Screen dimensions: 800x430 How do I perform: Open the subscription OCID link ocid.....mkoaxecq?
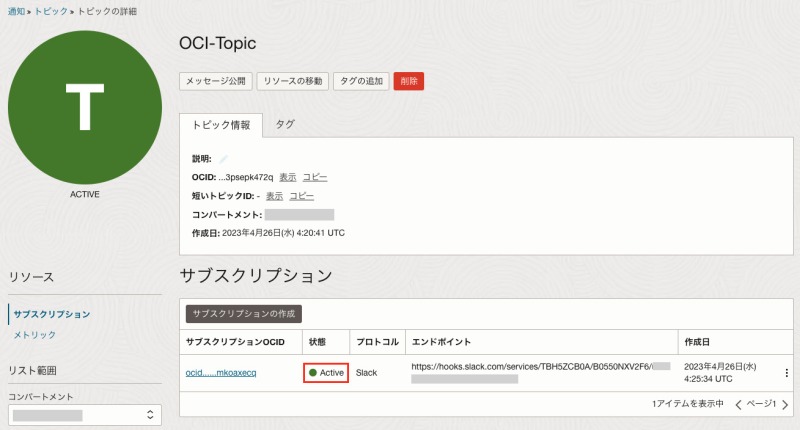click(222, 373)
